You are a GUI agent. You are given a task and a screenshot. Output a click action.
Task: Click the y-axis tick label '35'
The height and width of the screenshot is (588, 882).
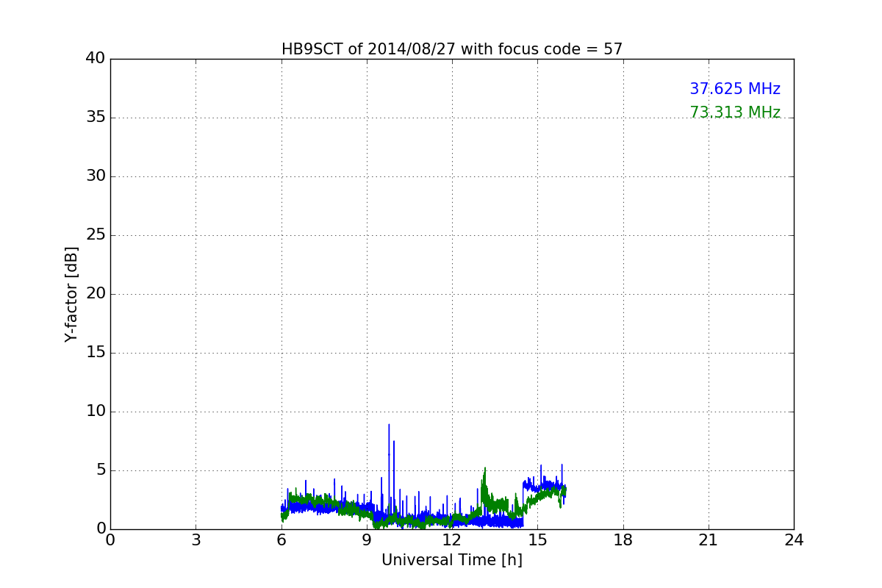click(96, 118)
